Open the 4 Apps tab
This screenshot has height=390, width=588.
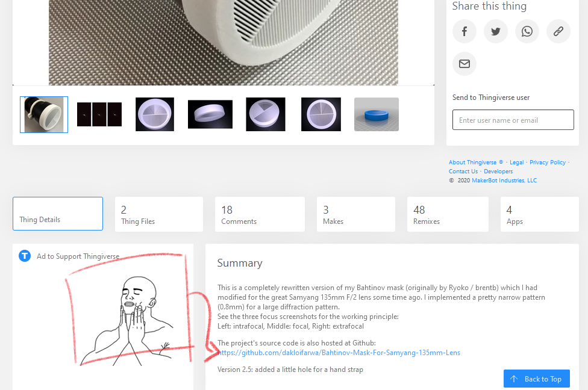click(539, 214)
